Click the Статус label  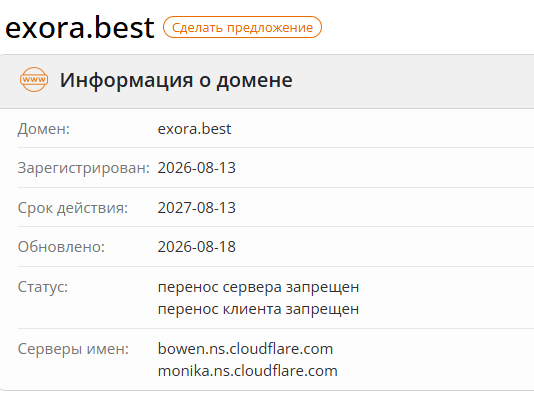[x=43, y=287]
